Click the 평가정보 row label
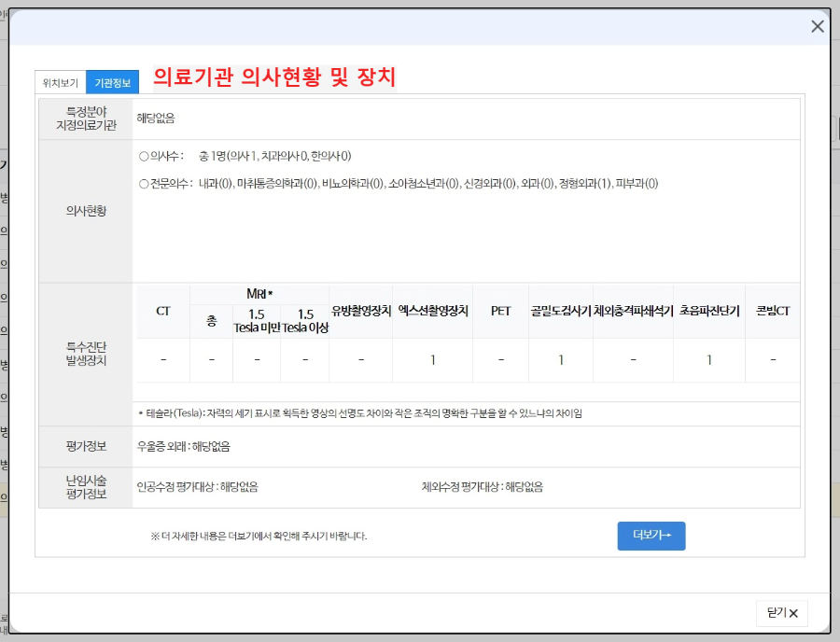Viewport: 840px width, 642px height. 86,447
